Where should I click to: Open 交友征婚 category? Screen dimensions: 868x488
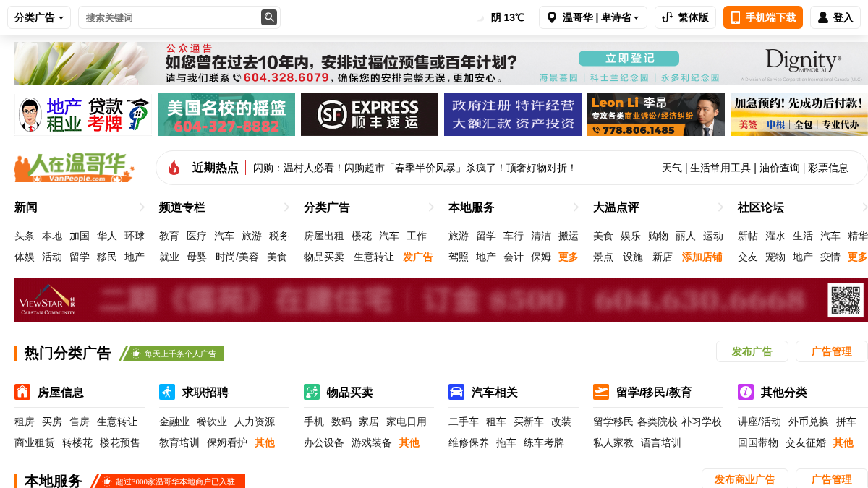[806, 442]
